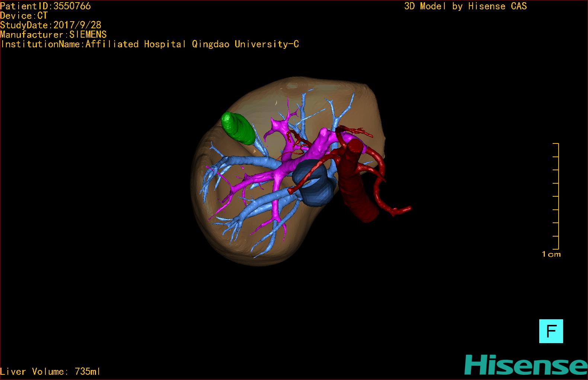Click the Manufacturer:SIEMENS text
Screen dimensions: 588x380
pyautogui.click(x=53, y=35)
